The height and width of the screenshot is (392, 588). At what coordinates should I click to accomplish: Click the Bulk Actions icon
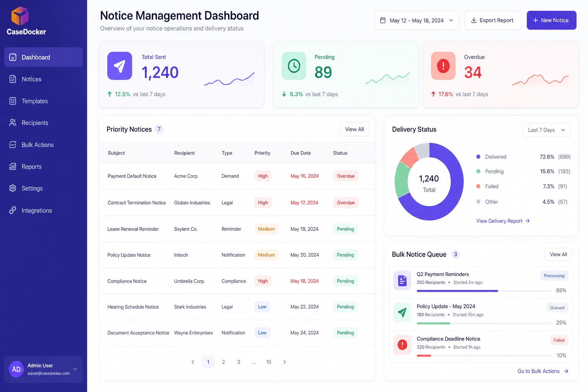pyautogui.click(x=13, y=145)
